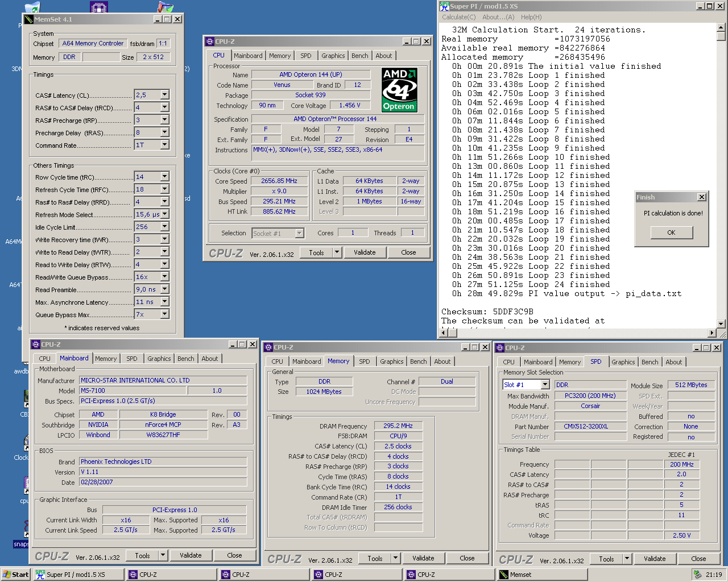The image size is (728, 582).
Task: Click the MemSet title bar icon
Action: (28, 19)
